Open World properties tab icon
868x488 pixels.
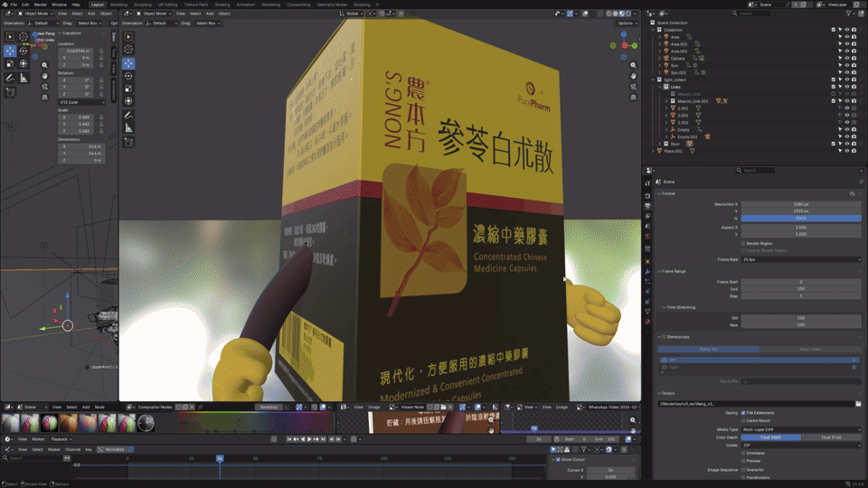(x=647, y=236)
